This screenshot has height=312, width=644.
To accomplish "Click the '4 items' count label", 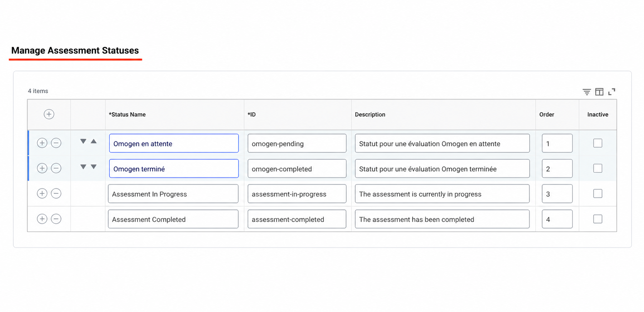I will pos(38,91).
